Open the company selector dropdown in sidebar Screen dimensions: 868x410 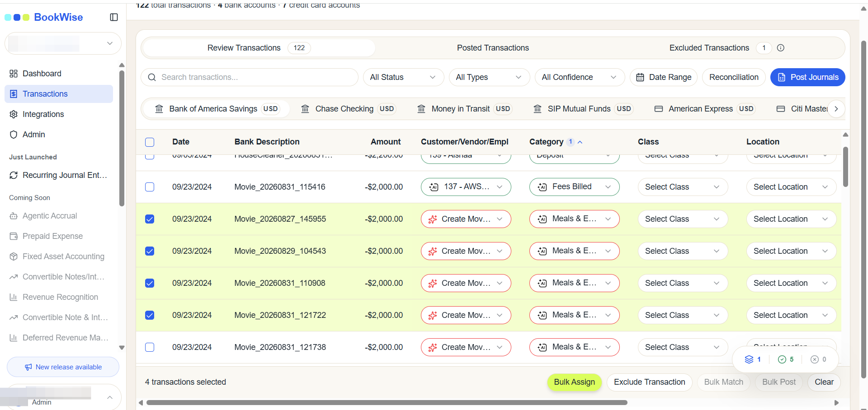[63, 43]
